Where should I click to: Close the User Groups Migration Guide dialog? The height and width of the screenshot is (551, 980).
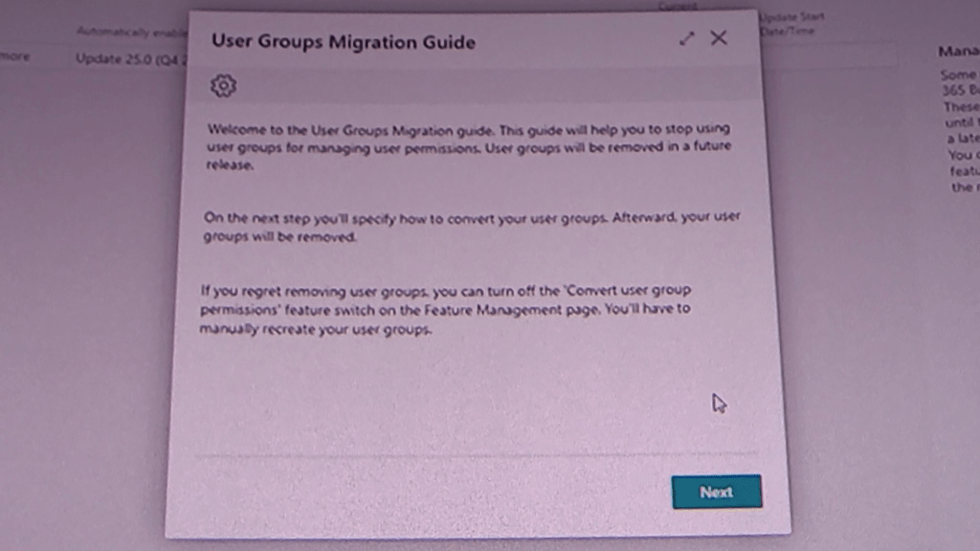719,38
